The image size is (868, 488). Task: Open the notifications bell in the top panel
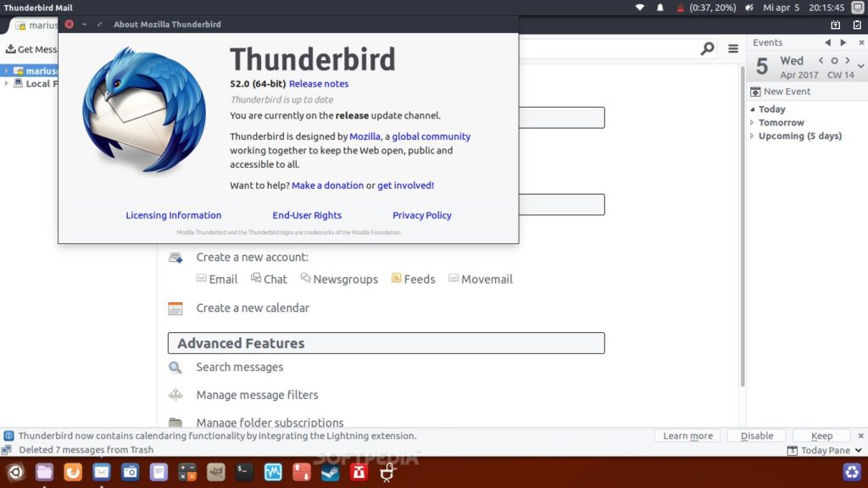tap(659, 8)
